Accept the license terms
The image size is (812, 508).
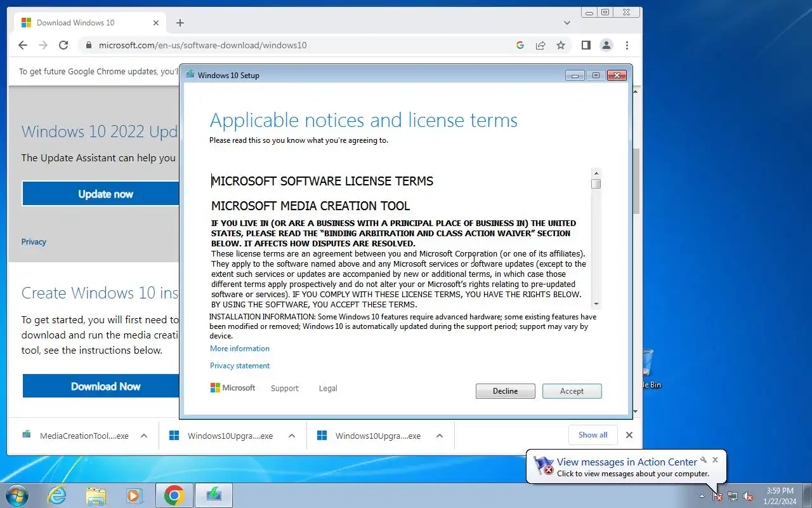[572, 391]
